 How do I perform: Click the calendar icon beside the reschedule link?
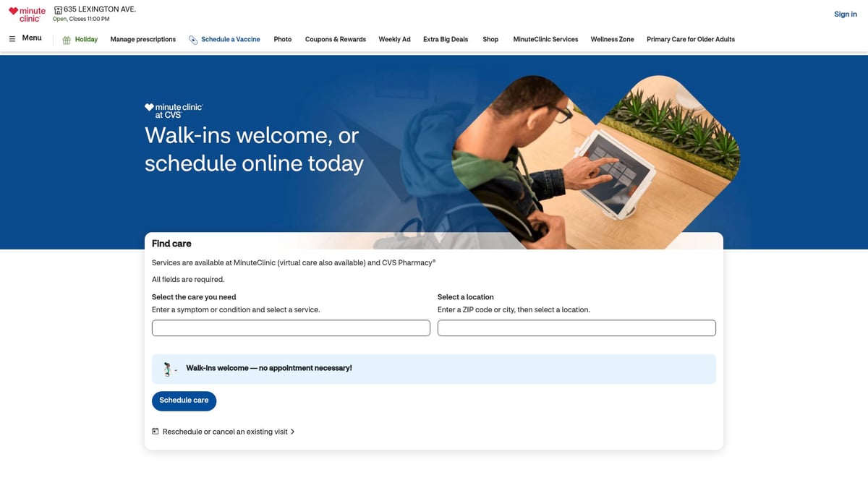[x=155, y=430]
